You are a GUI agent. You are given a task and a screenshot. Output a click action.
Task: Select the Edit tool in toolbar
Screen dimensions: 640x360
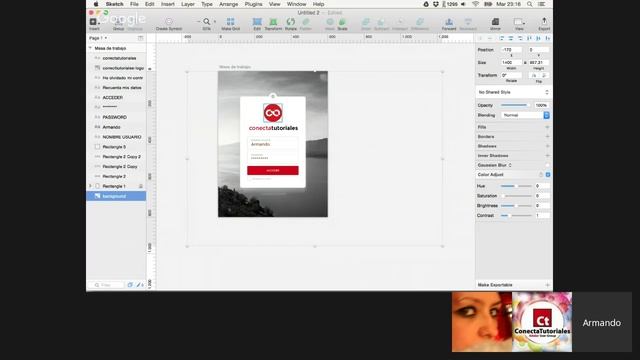[x=257, y=22]
